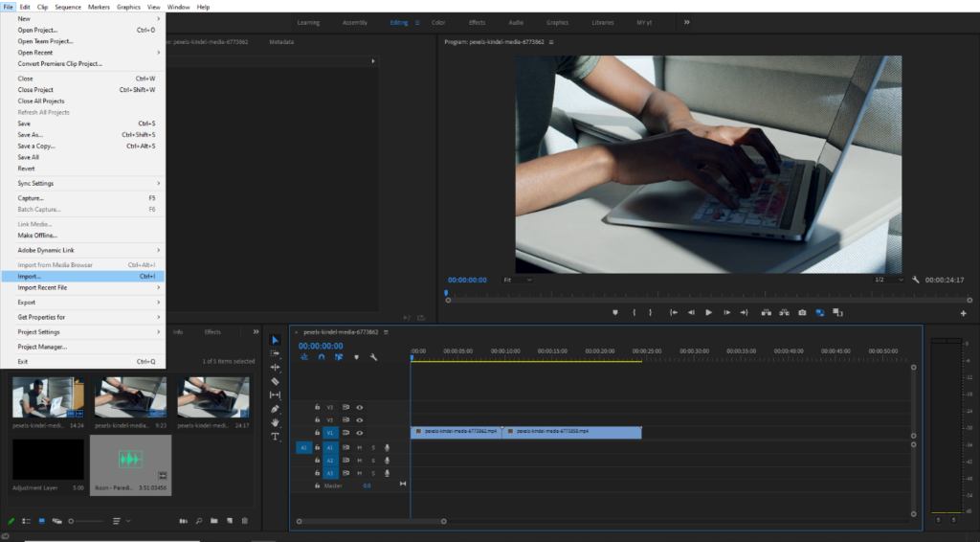
Task: Click the Project panel thumbnail zoom slider
Action: click(71, 521)
